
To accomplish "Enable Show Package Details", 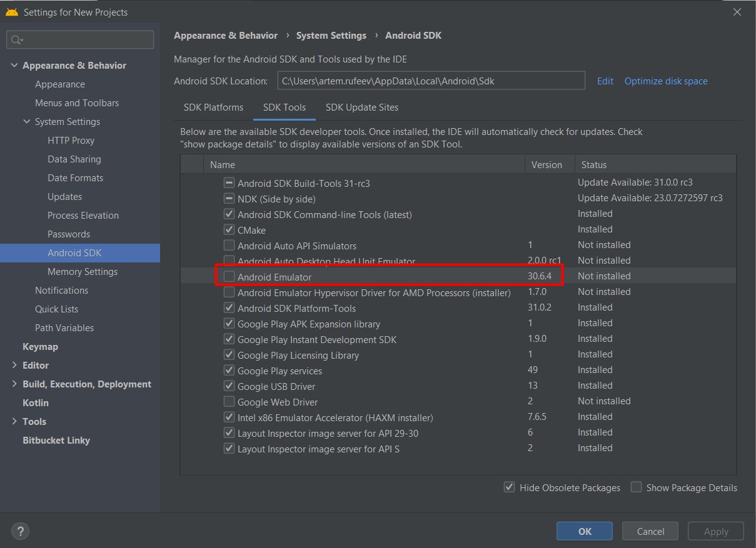I will pyautogui.click(x=637, y=487).
